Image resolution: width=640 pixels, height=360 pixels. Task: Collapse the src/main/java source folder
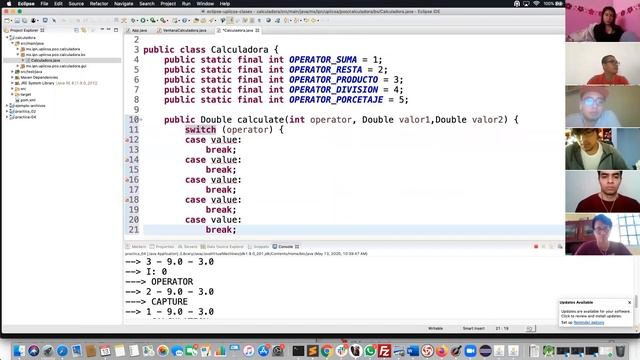pos(12,43)
